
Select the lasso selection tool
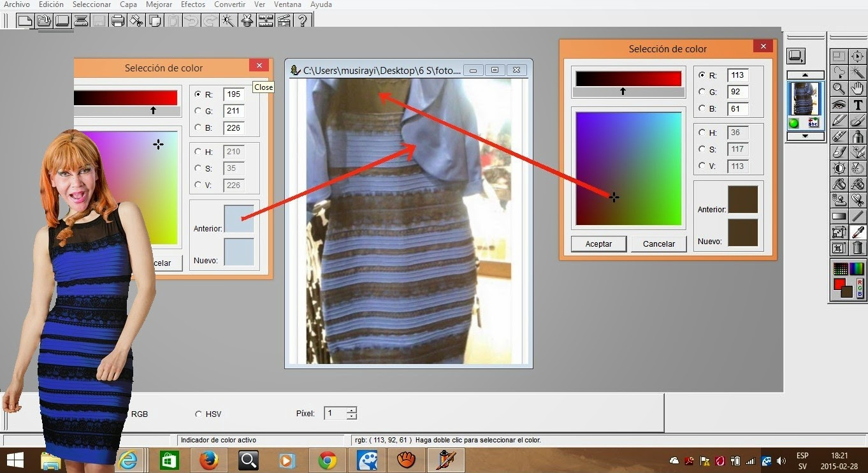click(x=839, y=73)
